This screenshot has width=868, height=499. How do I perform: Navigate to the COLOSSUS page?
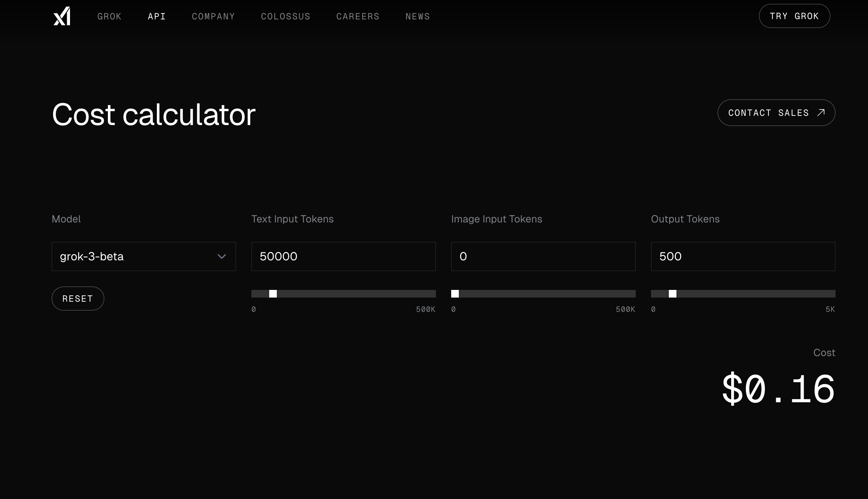tap(285, 17)
